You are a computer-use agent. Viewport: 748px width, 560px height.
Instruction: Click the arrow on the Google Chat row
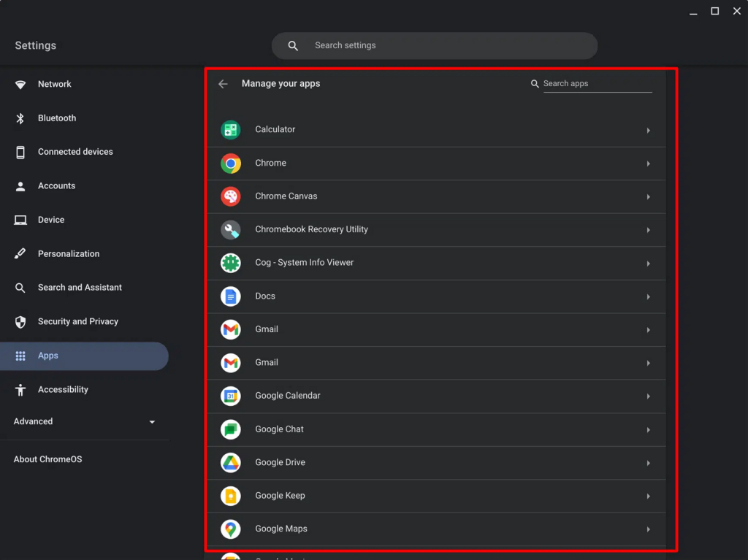click(649, 430)
